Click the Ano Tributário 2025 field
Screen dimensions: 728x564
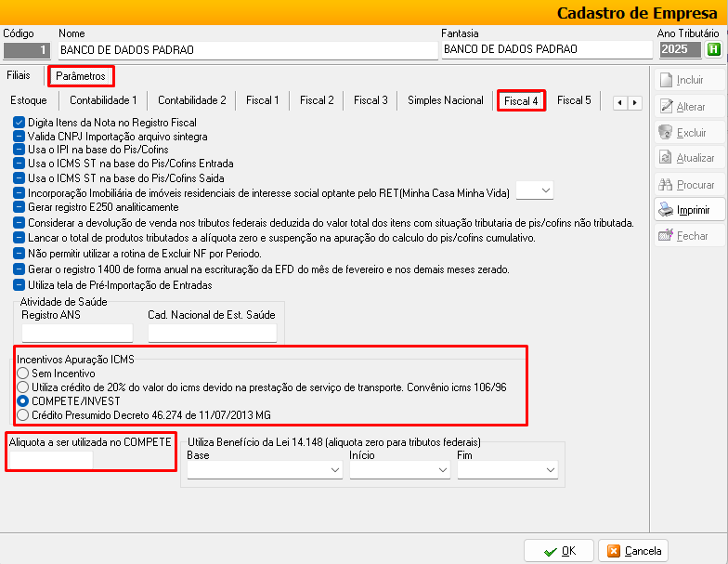click(x=680, y=49)
